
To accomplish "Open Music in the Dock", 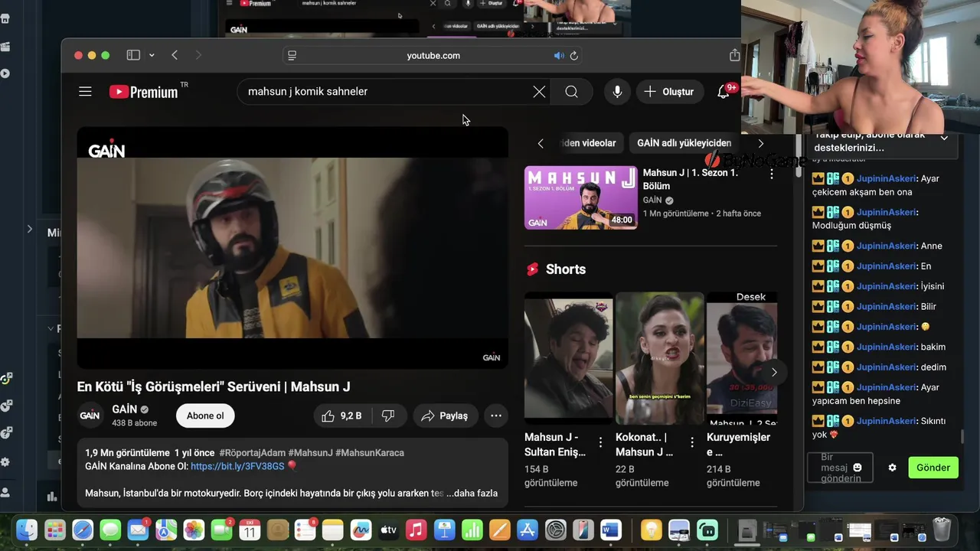I will (416, 530).
